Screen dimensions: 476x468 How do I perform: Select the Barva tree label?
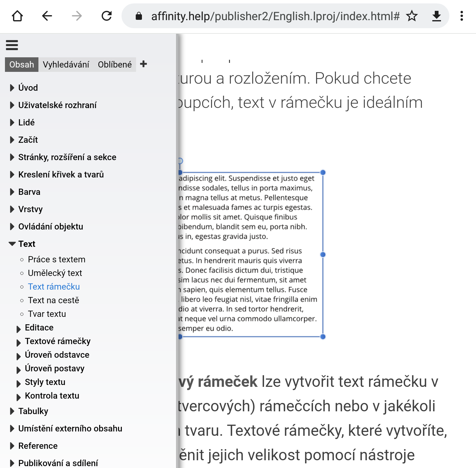(x=29, y=192)
